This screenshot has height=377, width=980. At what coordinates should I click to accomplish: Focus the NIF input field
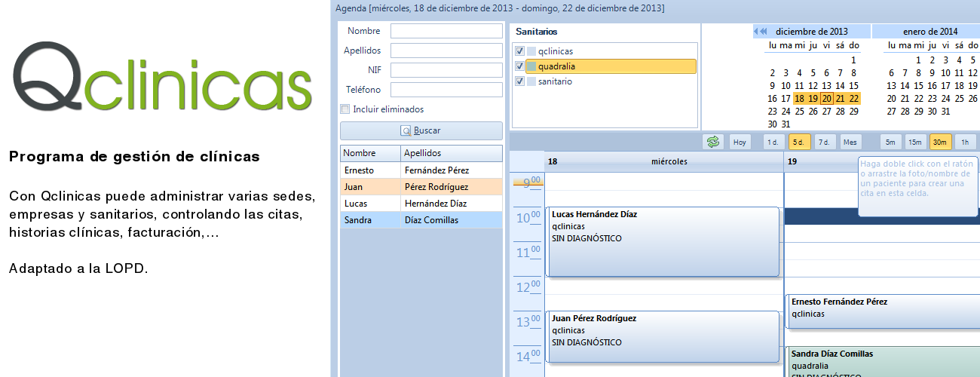(x=446, y=70)
